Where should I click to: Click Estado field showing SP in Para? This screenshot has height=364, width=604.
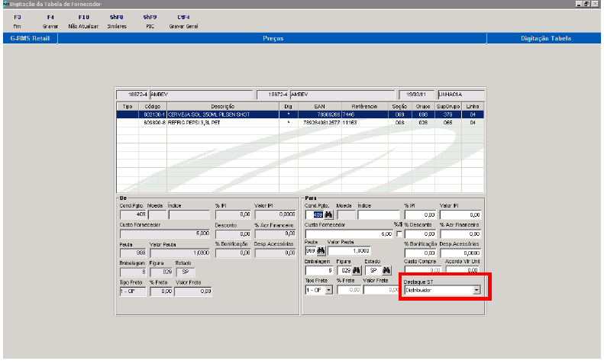tap(373, 270)
